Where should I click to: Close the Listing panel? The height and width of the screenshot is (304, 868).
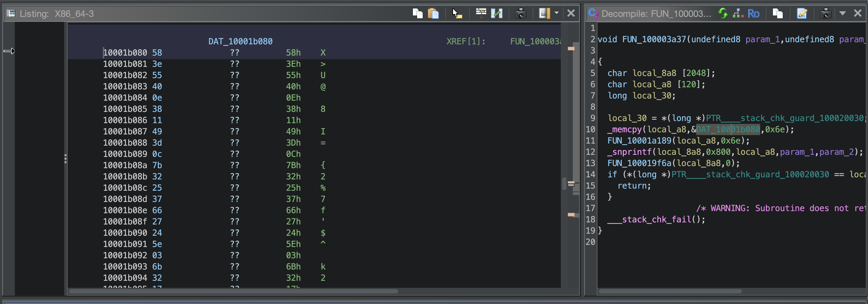pos(571,13)
